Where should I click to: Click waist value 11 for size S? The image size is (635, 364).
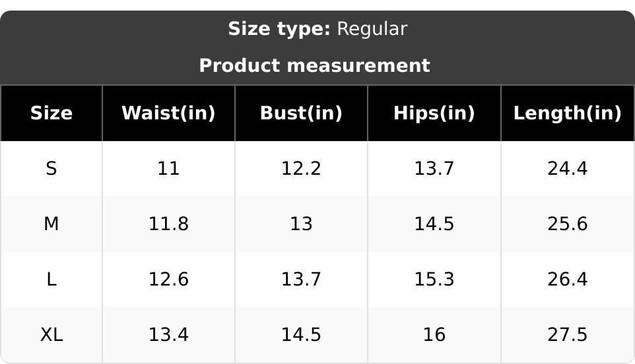pyautogui.click(x=168, y=169)
